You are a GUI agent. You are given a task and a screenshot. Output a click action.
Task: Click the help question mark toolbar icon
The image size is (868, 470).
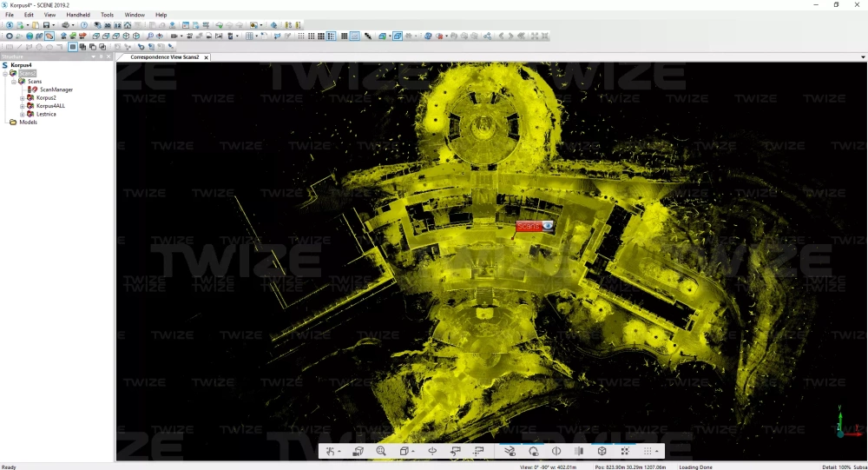click(x=84, y=25)
